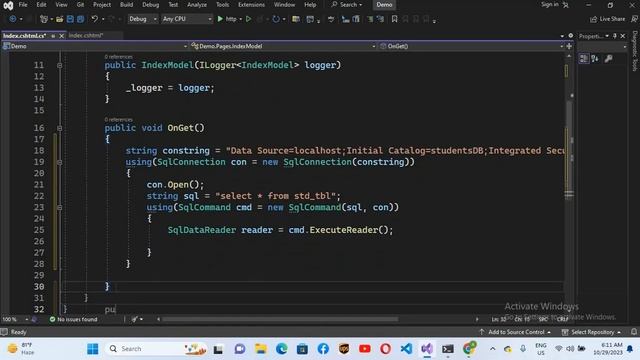
Task: Collapse the IndexModel constructor at line 11
Action: pos(60,65)
